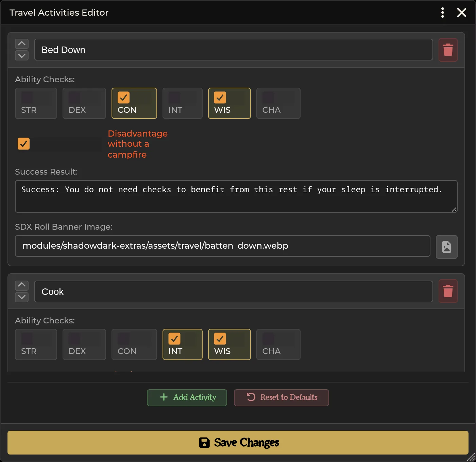Click the Success Result textarea resize grip

(454, 209)
